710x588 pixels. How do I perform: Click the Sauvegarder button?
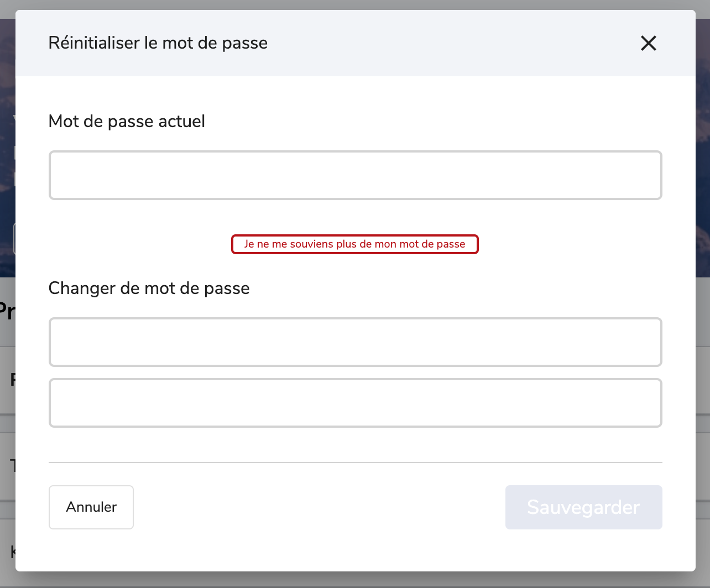coord(584,507)
